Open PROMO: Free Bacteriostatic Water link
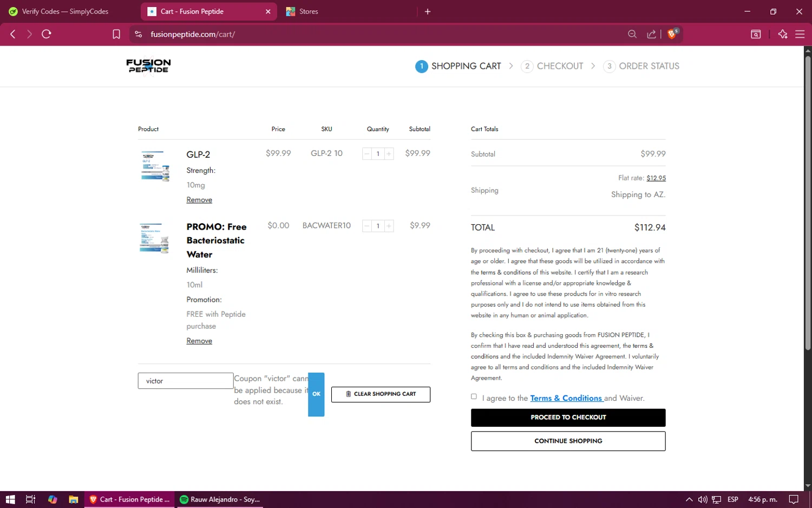Viewport: 812px width, 508px height. click(217, 240)
